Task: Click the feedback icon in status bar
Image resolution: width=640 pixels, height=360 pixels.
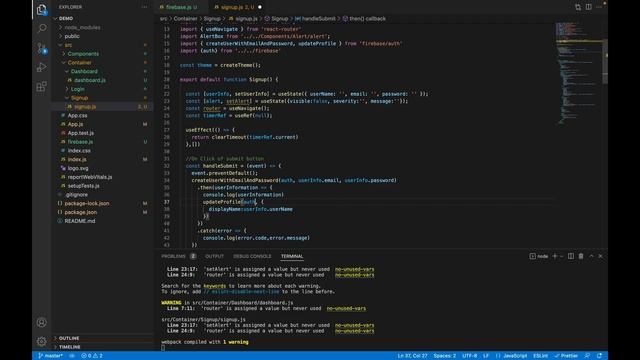Action: 587,356
